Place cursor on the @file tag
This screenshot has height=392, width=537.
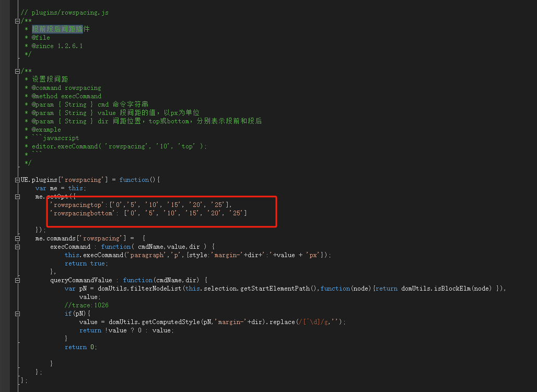pyautogui.click(x=41, y=38)
